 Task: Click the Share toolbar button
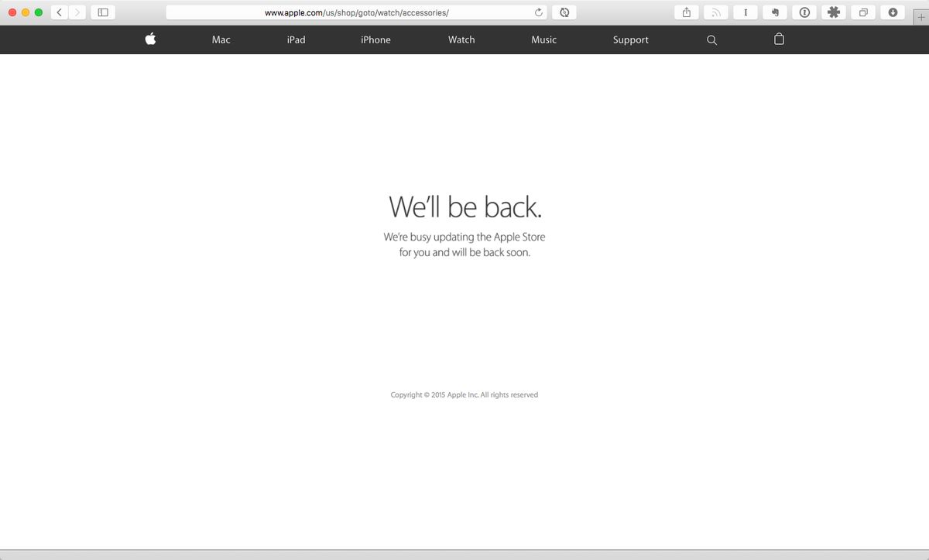pos(686,12)
